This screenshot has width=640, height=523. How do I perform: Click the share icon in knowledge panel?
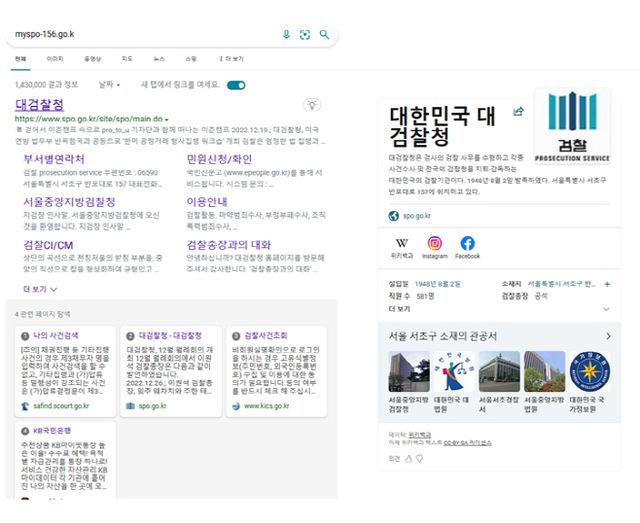pyautogui.click(x=518, y=111)
